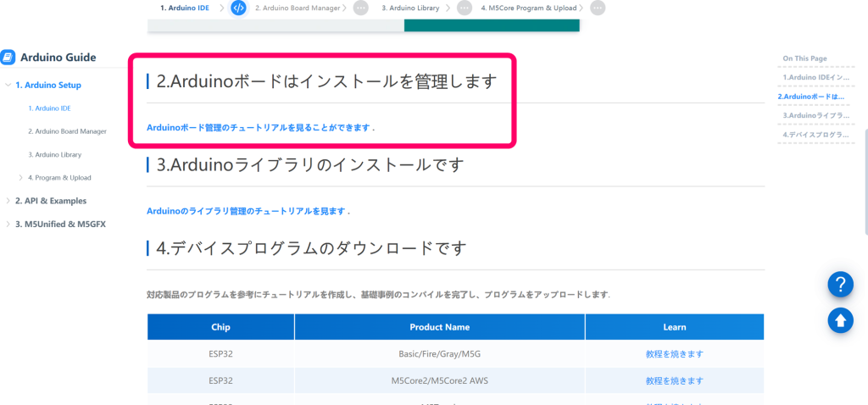This screenshot has height=405, width=868.
Task: Click the ESP32 cell in M5Core2 row
Action: 221,380
